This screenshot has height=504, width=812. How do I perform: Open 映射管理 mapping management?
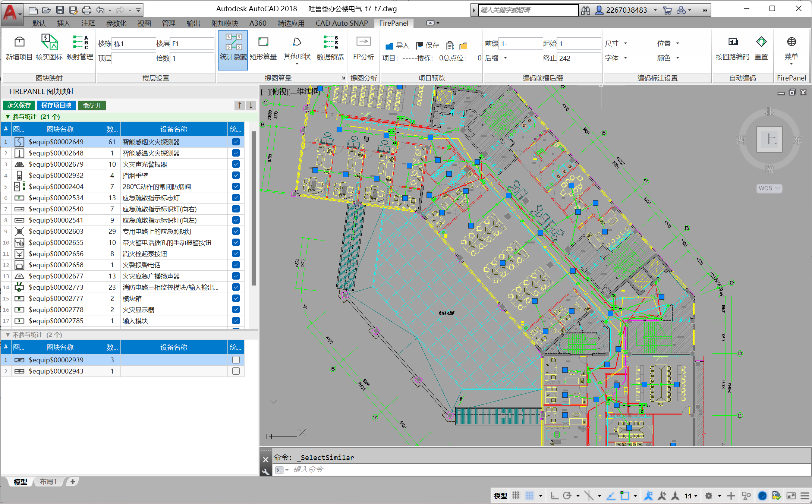(80, 48)
